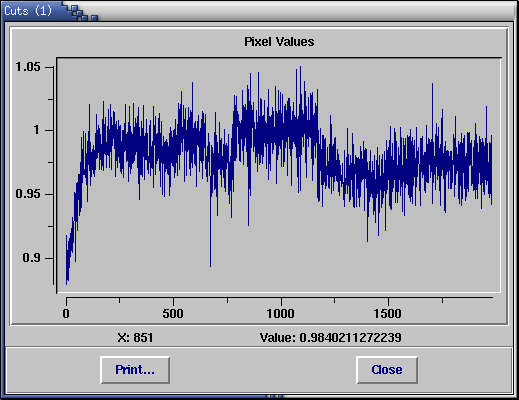Select the Value 0.9840211272239 readout
This screenshot has width=519, height=400.
point(330,338)
